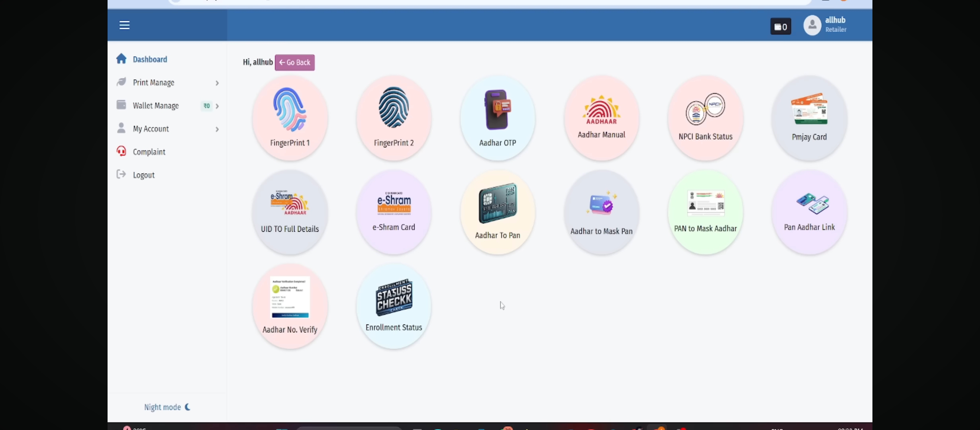Open the FingerPrint 1 service icon
980x430 pixels.
[290, 118]
